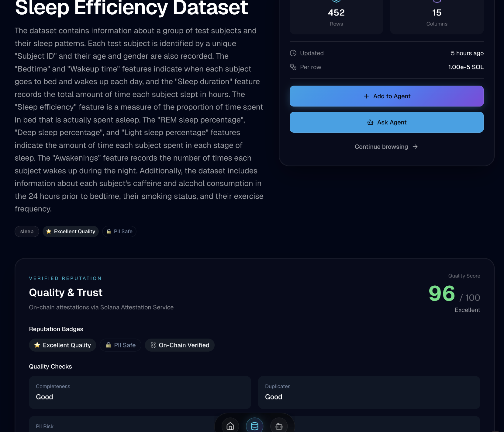
Task: Click the clock icon beside Updated
Action: 293,53
